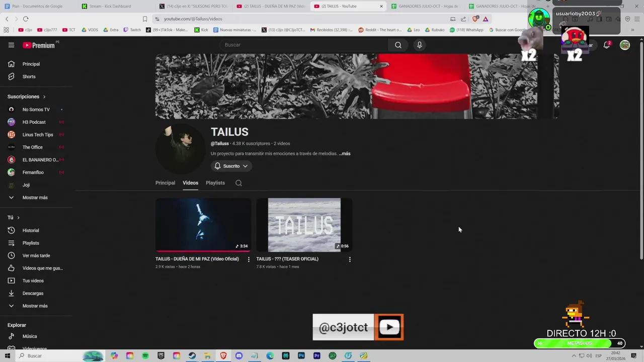Switch to the Principal channel tab
The image size is (644, 362).
(165, 183)
